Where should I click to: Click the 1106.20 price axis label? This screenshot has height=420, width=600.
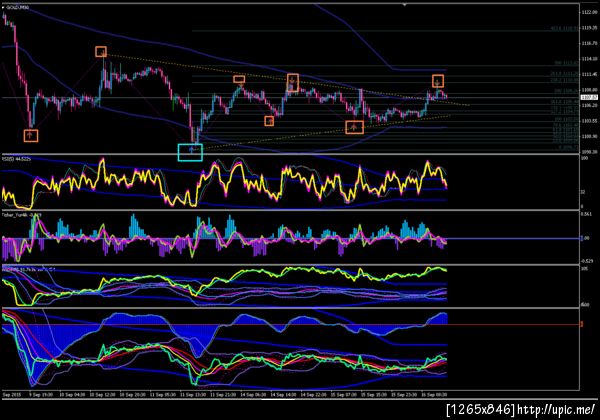point(589,105)
